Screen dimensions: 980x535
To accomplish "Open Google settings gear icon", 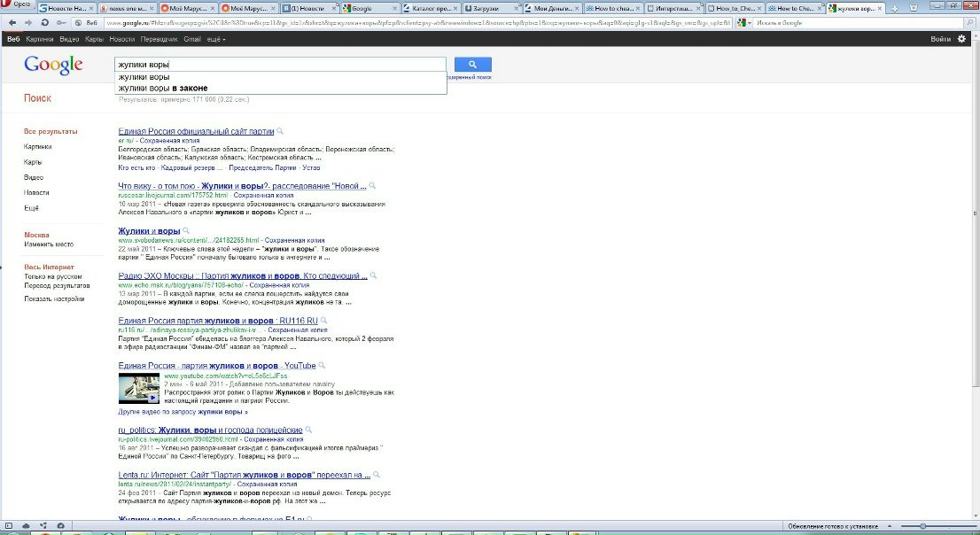I will pyautogui.click(x=961, y=39).
